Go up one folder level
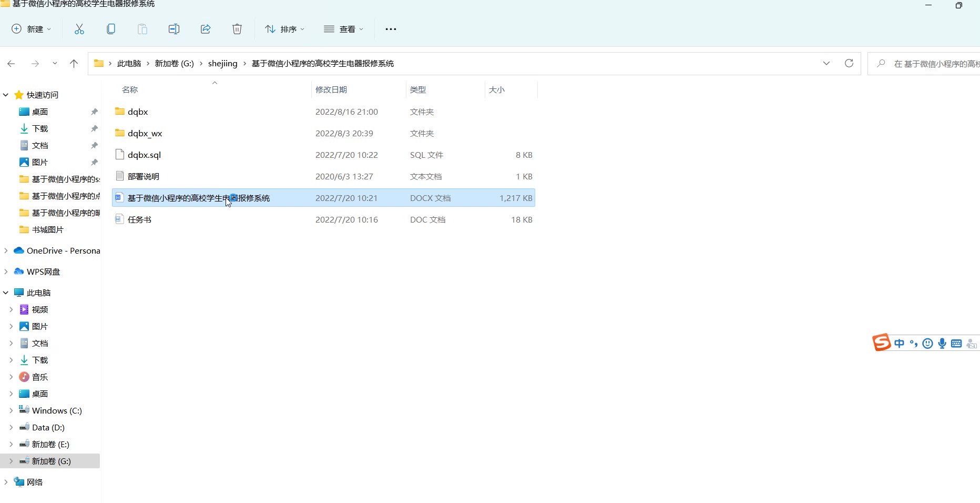The height and width of the screenshot is (503, 980). point(74,64)
